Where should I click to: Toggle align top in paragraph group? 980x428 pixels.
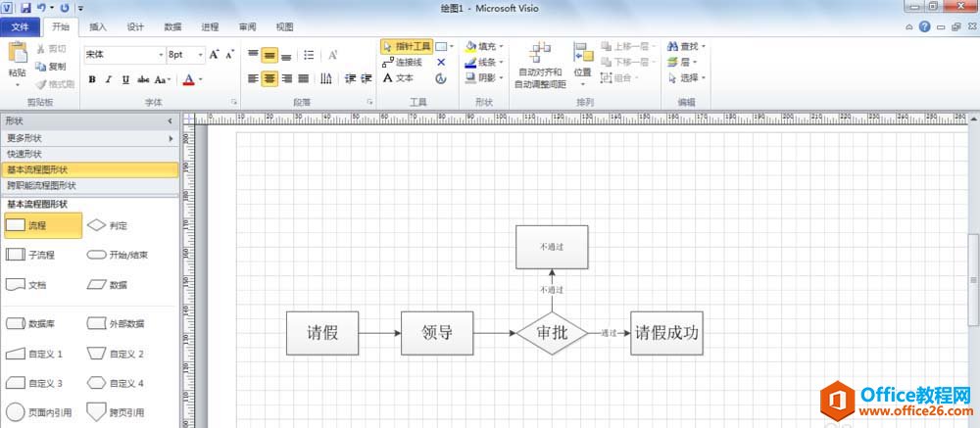253,55
